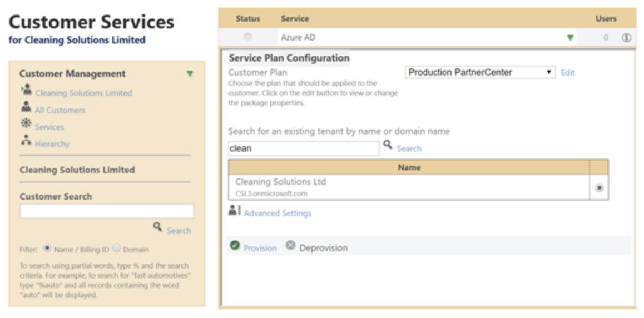
Task: Click the Users column header
Action: tap(606, 19)
